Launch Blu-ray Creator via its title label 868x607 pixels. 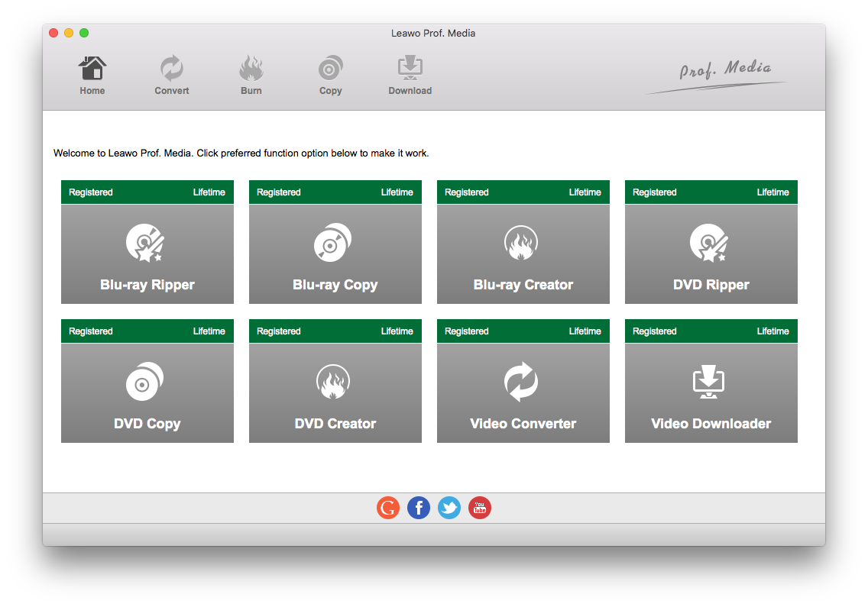pos(523,285)
